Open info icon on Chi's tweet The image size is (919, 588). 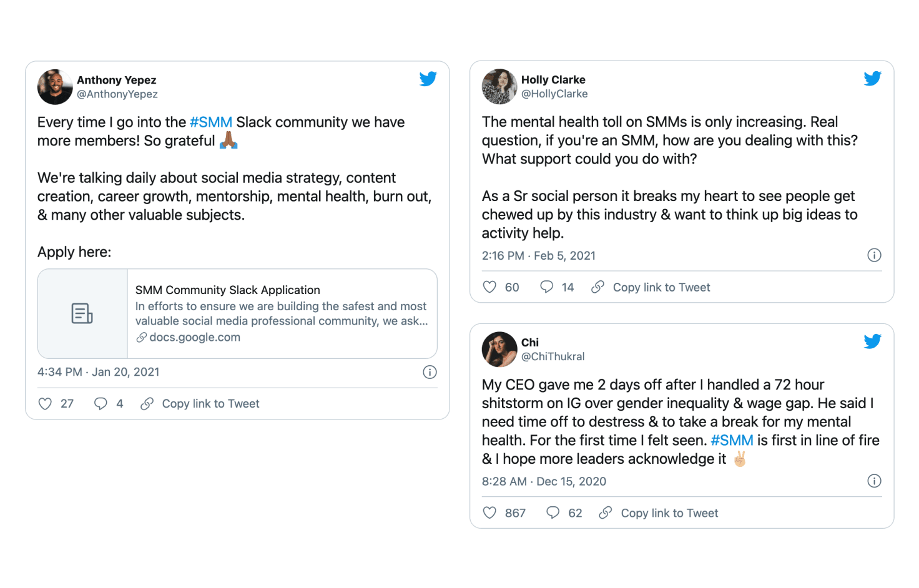pos(874,481)
